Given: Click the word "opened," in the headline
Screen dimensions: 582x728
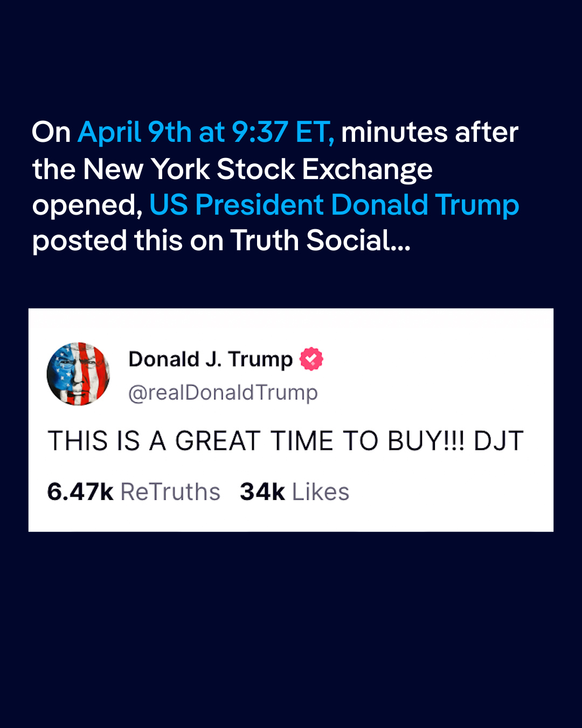Looking at the screenshot, I should tap(87, 206).
